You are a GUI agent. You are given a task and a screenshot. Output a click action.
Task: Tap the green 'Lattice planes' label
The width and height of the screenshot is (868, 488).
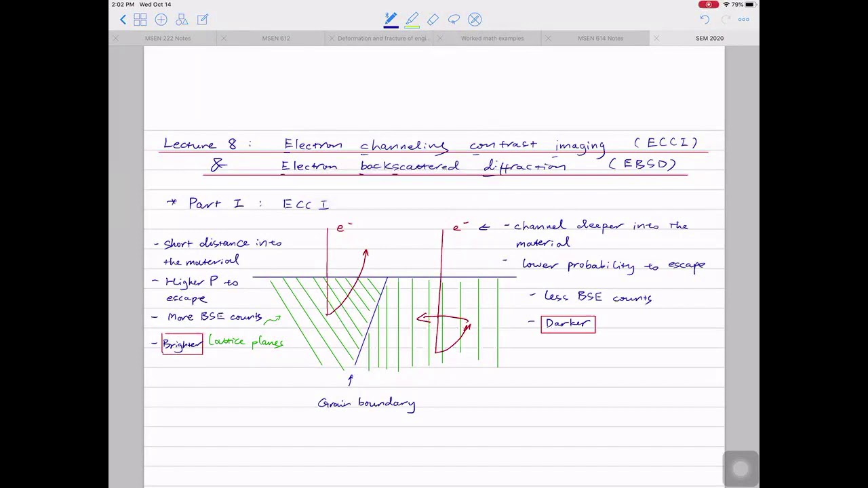(x=246, y=342)
